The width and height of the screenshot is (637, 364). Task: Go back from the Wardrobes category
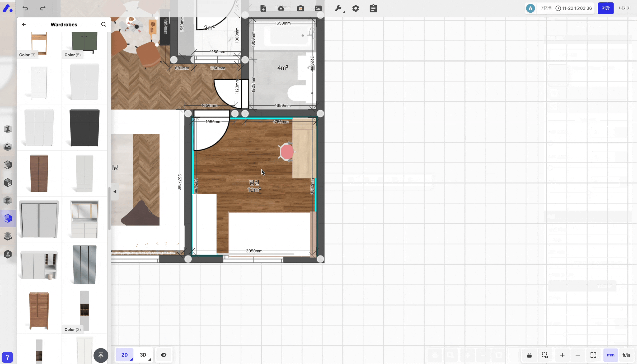[24, 25]
